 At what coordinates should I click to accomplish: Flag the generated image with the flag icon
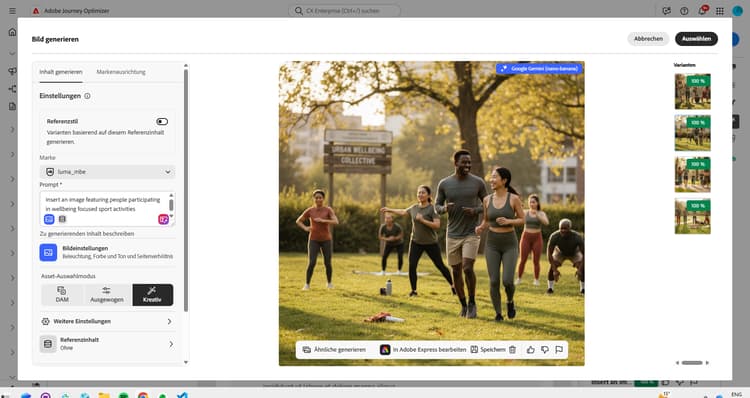(x=559, y=350)
